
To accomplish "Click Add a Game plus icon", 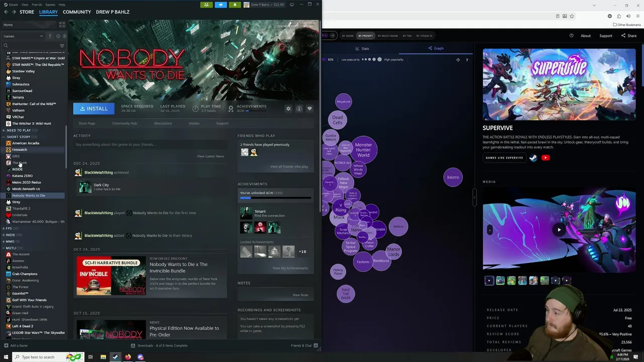I will 6,345.
